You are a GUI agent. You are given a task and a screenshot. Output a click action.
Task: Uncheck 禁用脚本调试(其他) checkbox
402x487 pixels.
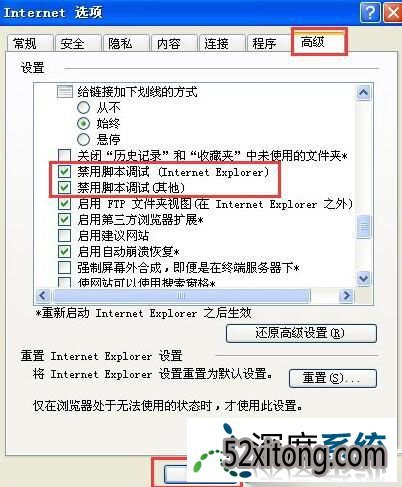point(64,187)
